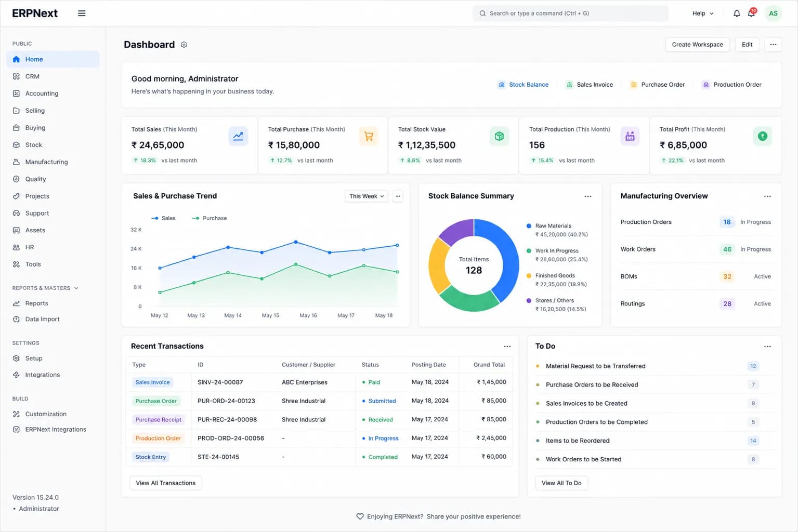
Task: Open Recent Transactions options menu
Action: pyautogui.click(x=507, y=347)
